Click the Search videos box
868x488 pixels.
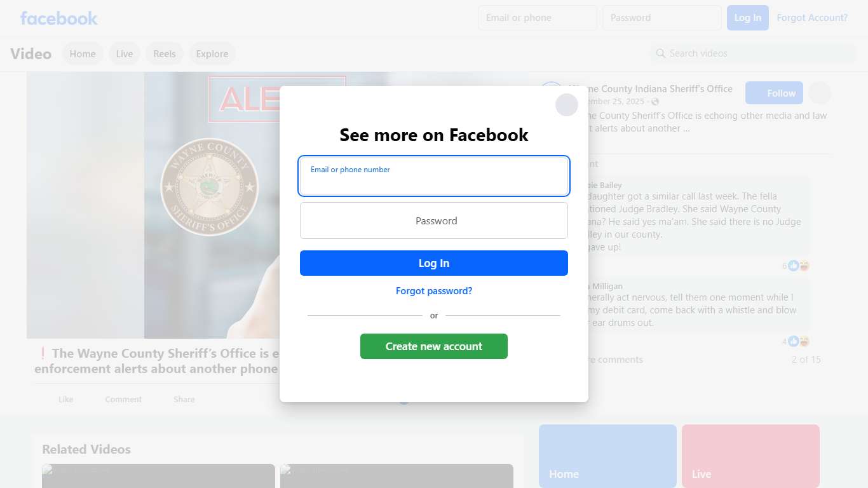[753, 53]
